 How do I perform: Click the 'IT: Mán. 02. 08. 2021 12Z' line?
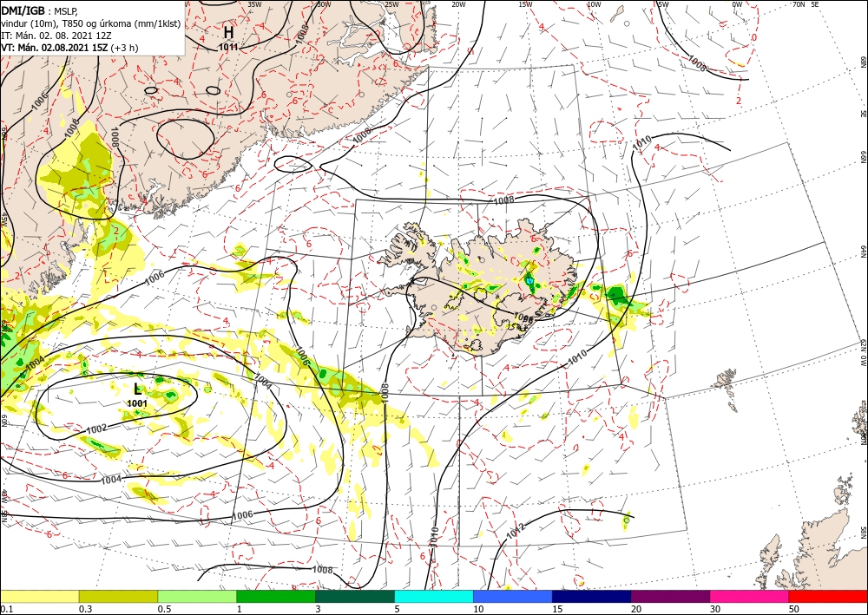pos(56,36)
